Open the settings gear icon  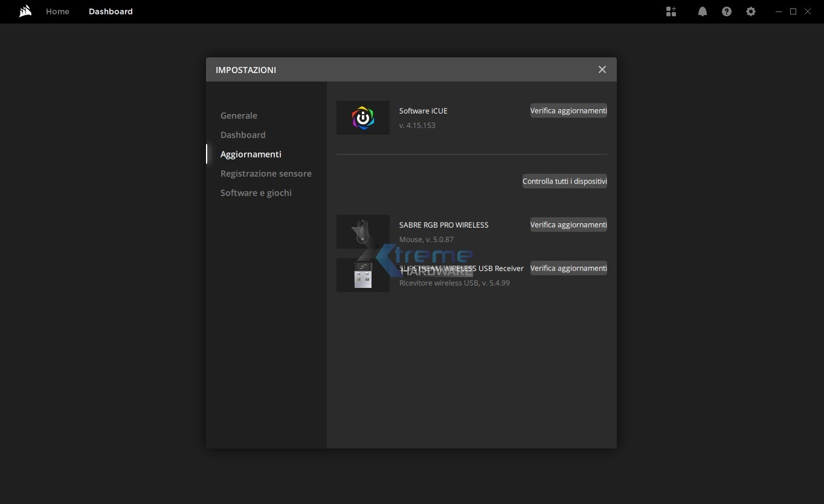[750, 11]
